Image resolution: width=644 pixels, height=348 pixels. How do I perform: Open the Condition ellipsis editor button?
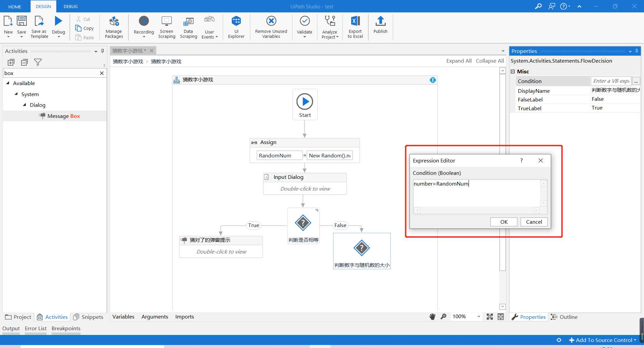click(636, 81)
